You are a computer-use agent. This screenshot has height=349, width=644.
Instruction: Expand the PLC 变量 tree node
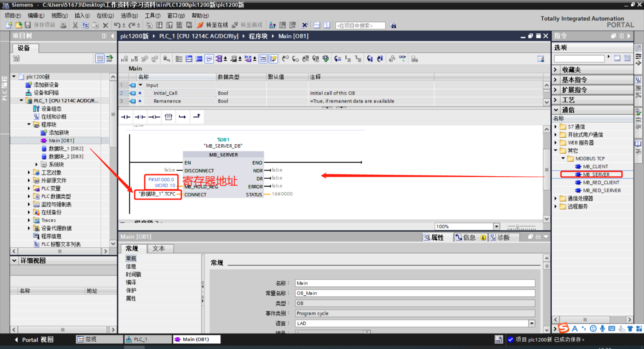click(x=29, y=188)
